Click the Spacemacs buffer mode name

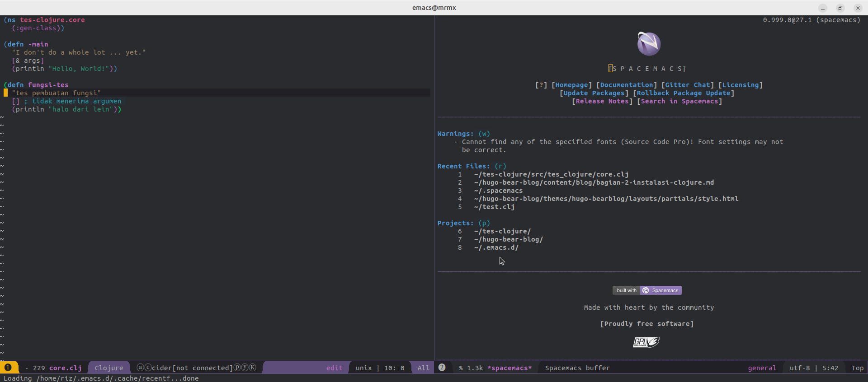point(577,368)
